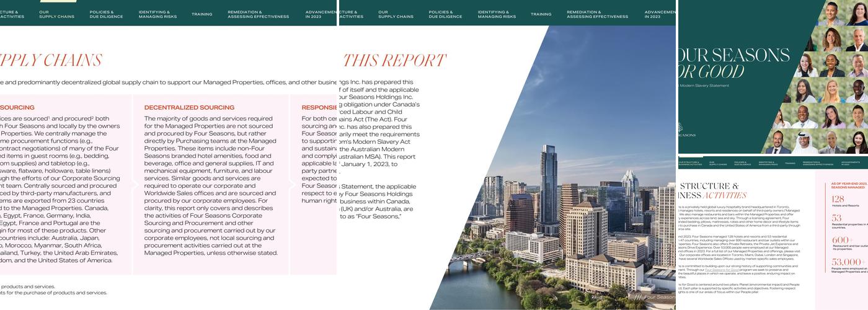Select Policies & Due Diligence on leftmost page header
868x310 pixels.
pos(106,14)
